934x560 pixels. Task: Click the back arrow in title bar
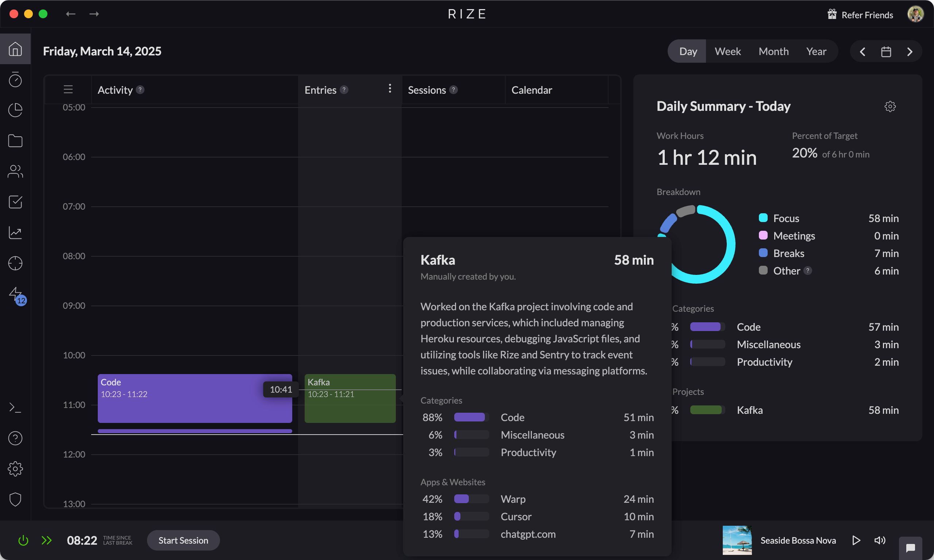coord(71,14)
